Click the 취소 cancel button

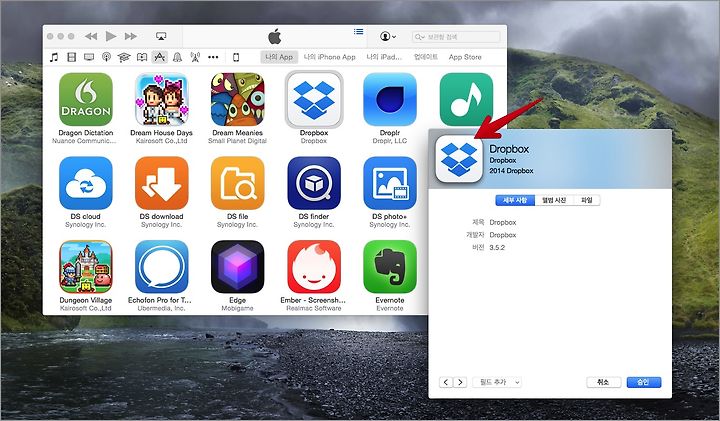(604, 382)
